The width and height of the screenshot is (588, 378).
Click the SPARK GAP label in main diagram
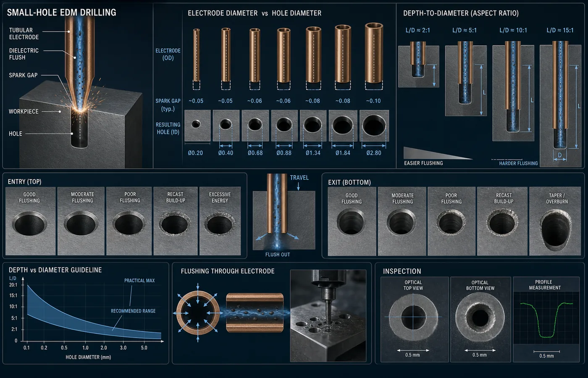[24, 75]
